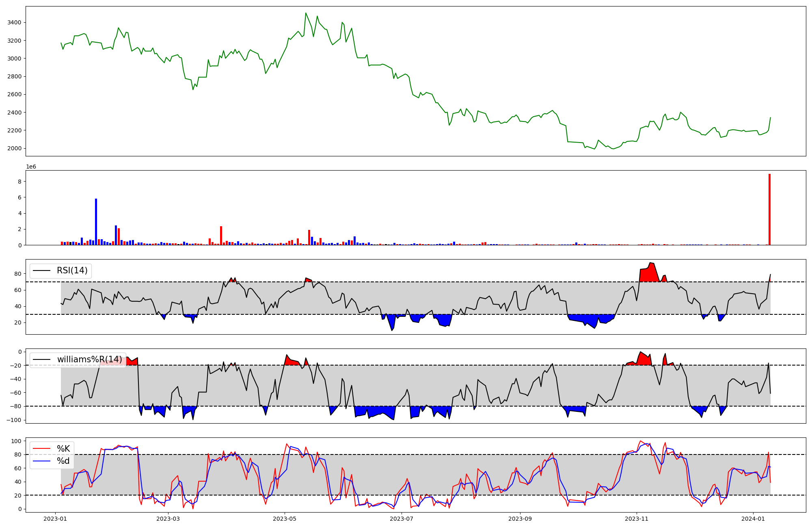Click the 2023-07 date tick label
Viewport: 812px width, 528px height.
[402, 519]
